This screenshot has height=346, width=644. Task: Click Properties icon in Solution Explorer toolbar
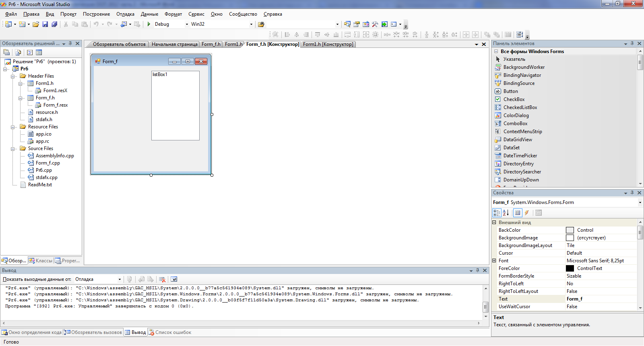(x=6, y=52)
